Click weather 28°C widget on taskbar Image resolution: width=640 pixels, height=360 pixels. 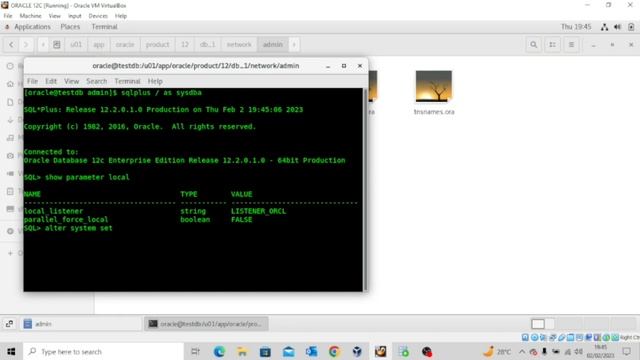point(497,352)
